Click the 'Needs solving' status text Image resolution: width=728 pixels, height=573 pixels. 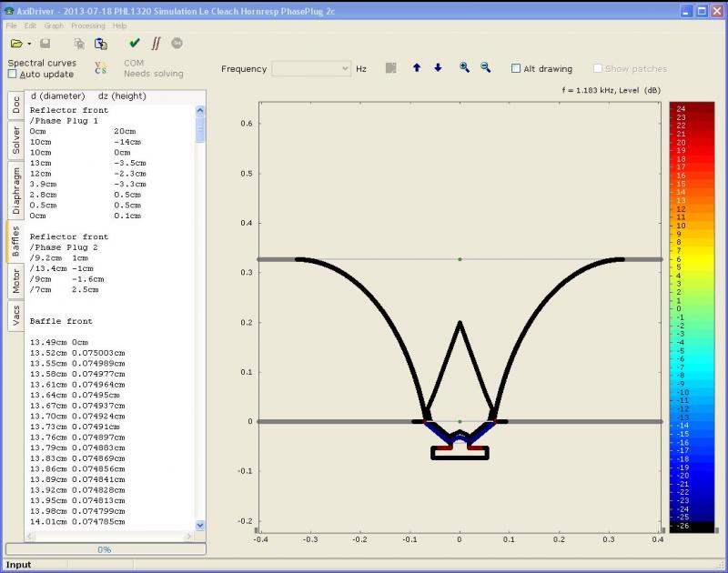pyautogui.click(x=154, y=74)
